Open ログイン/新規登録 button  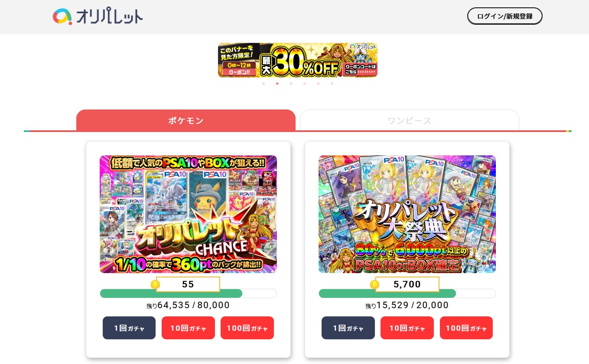tap(505, 16)
